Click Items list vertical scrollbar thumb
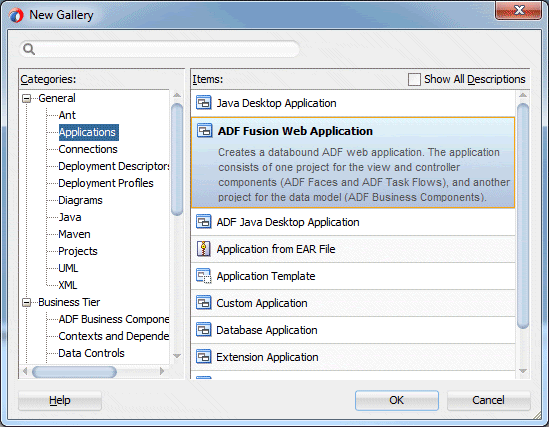Screen dimensions: 549x427 (523, 216)
